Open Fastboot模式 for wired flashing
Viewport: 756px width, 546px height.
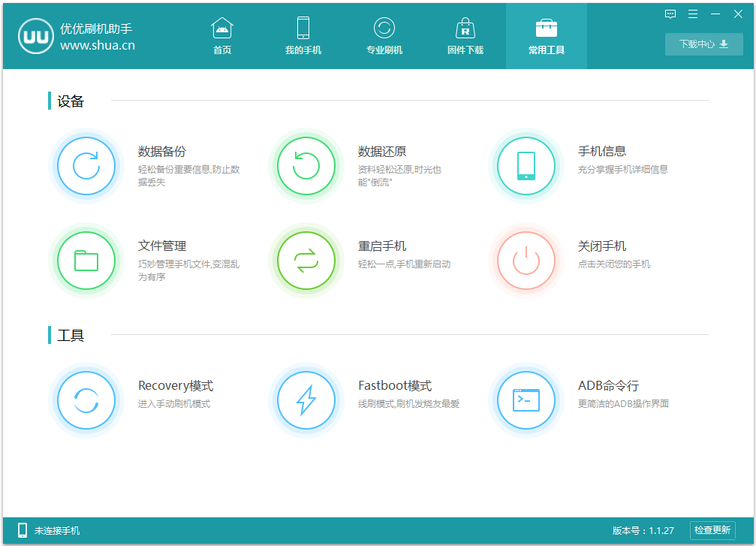306,400
